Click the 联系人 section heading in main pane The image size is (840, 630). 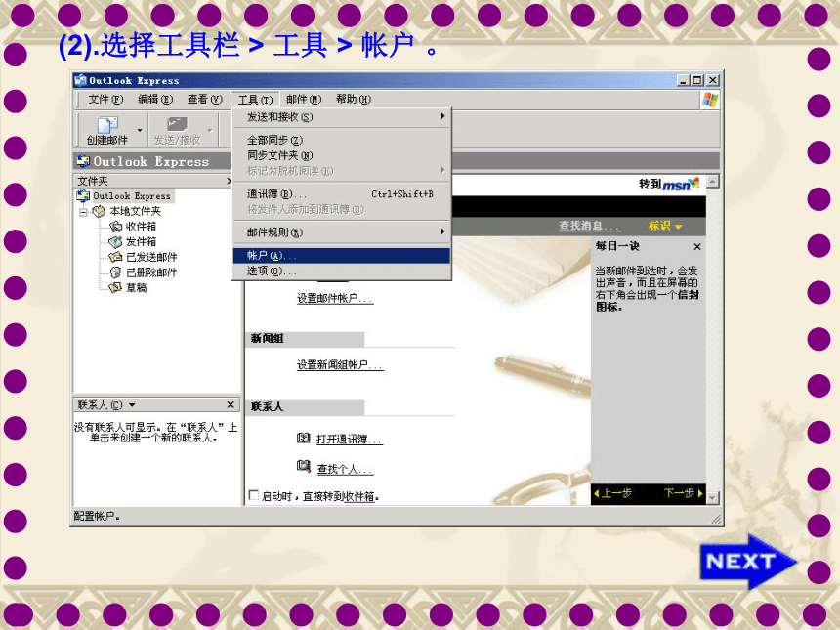(267, 407)
